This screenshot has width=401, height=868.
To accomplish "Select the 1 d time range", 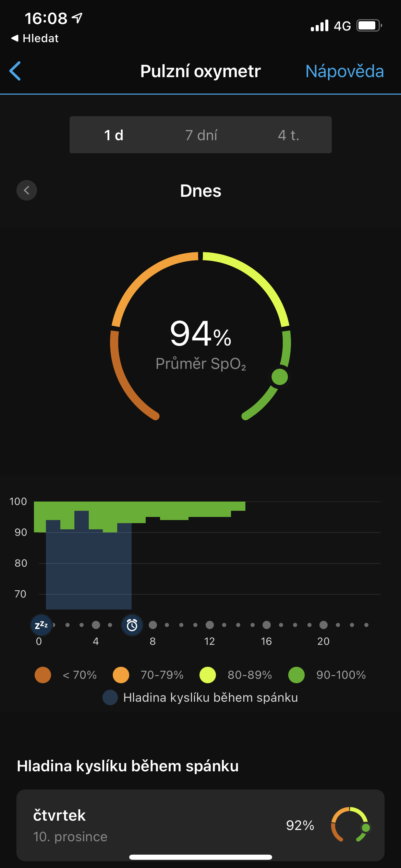I will coord(113,135).
